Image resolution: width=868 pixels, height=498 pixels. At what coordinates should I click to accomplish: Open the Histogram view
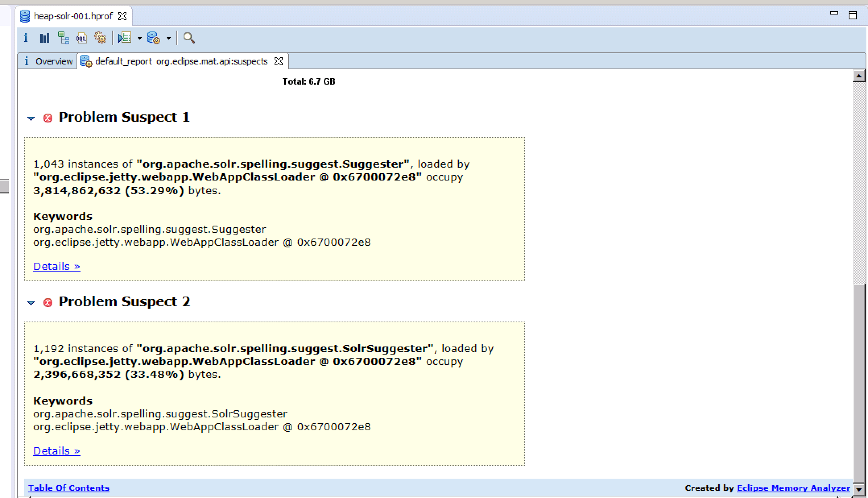point(44,38)
